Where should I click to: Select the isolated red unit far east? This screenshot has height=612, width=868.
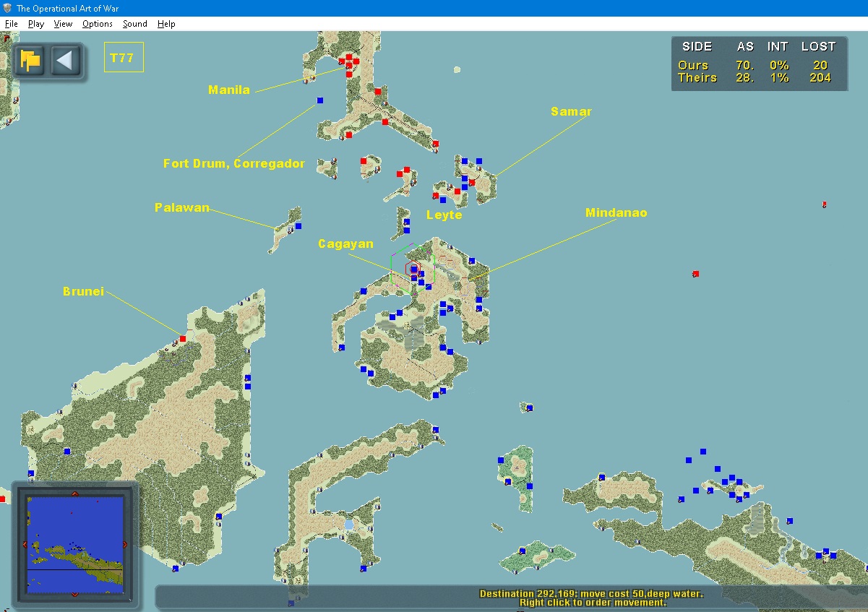824,205
